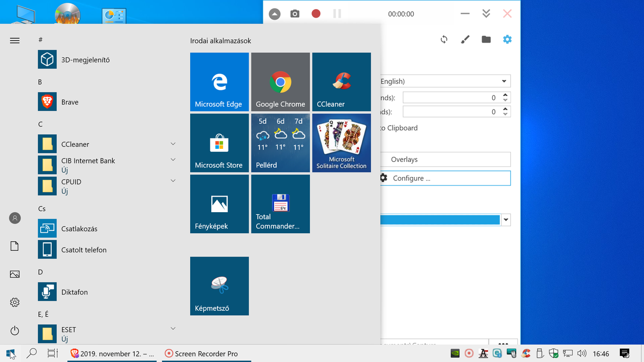Viewport: 644px width, 362px height.
Task: Expand the Start menu with the hamburger icon
Action: click(15, 40)
